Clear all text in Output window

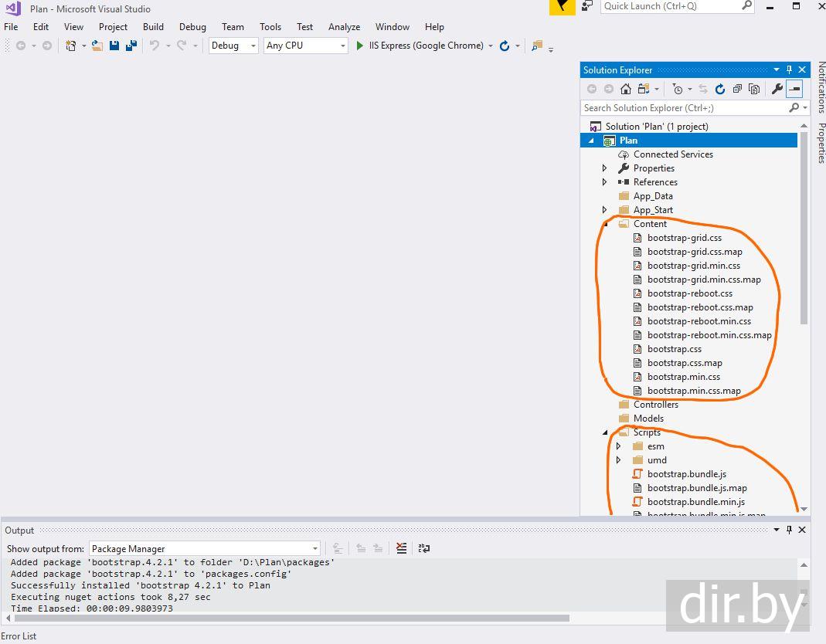(x=401, y=548)
